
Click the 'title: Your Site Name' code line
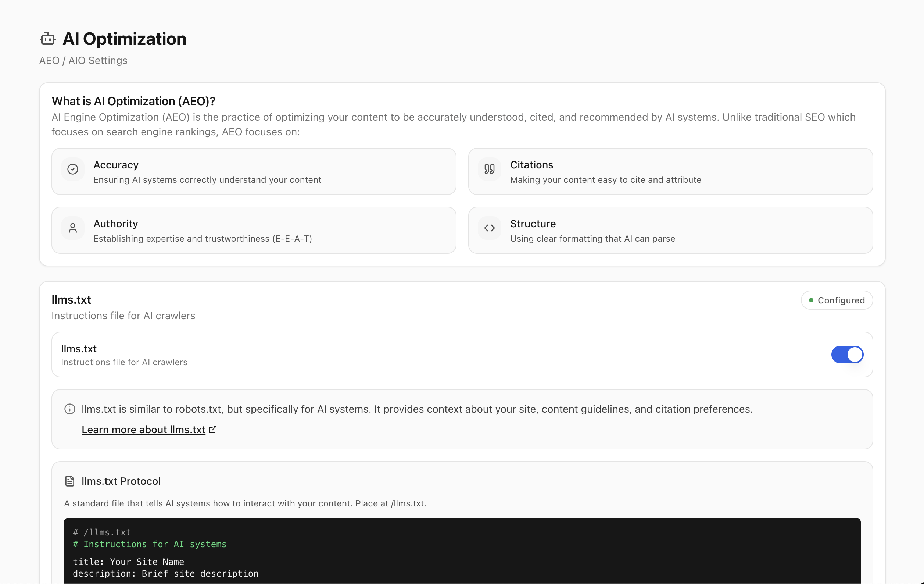129,562
